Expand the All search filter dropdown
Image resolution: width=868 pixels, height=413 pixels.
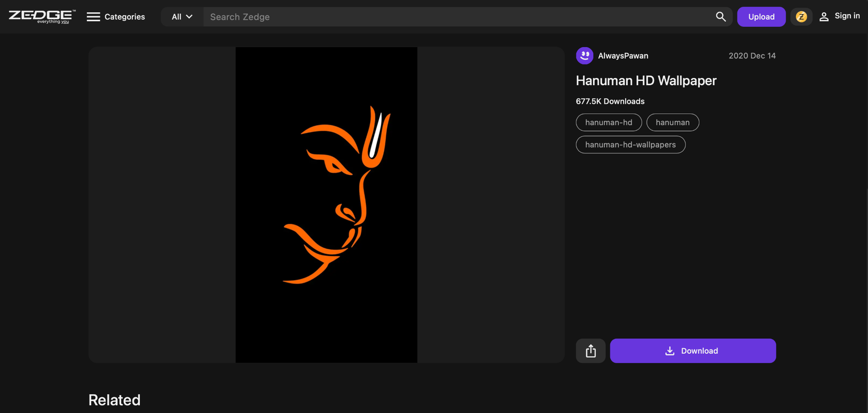click(x=182, y=17)
